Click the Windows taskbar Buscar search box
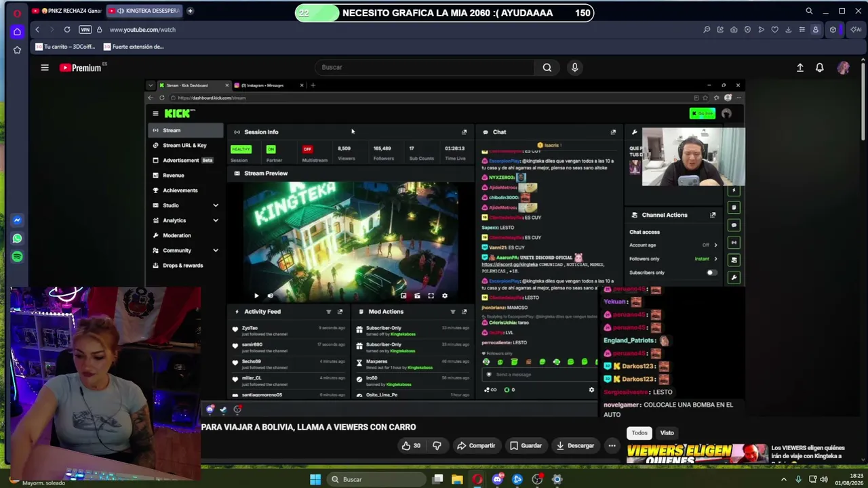868x488 pixels. [376, 479]
